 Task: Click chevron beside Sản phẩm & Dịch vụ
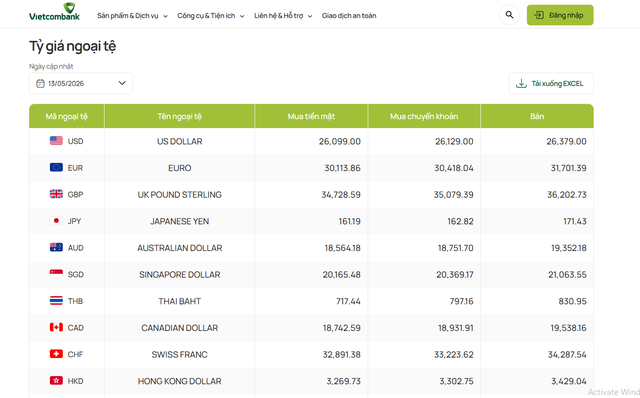pyautogui.click(x=165, y=16)
